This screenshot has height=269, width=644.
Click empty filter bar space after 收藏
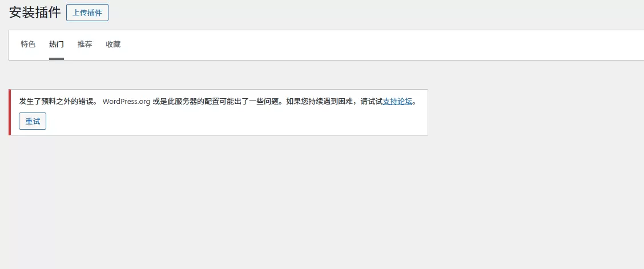(x=369, y=45)
